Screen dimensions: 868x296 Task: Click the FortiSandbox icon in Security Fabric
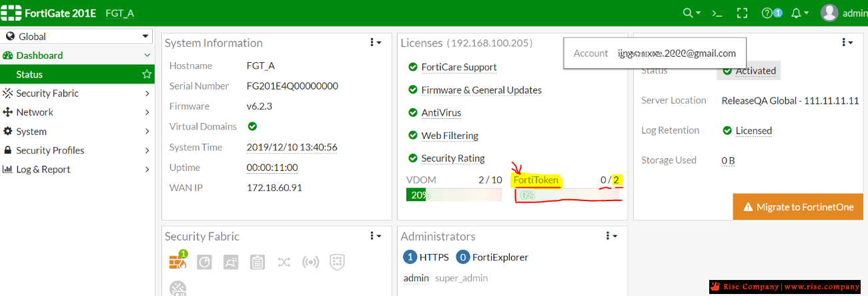click(231, 262)
